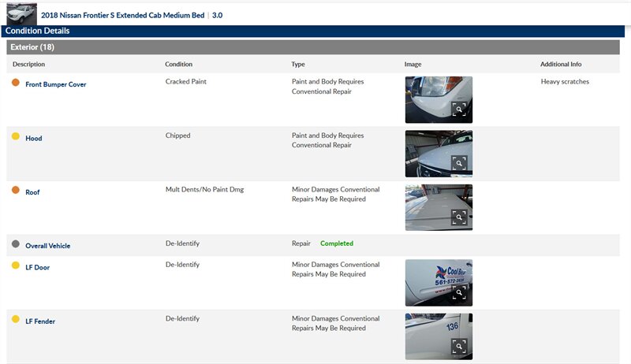Select the Roof description link

pos(32,192)
